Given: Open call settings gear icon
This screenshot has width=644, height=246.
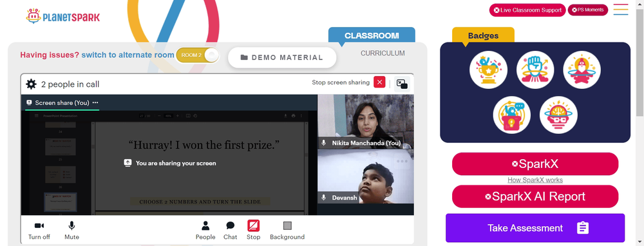Looking at the screenshot, I should pyautogui.click(x=31, y=84).
